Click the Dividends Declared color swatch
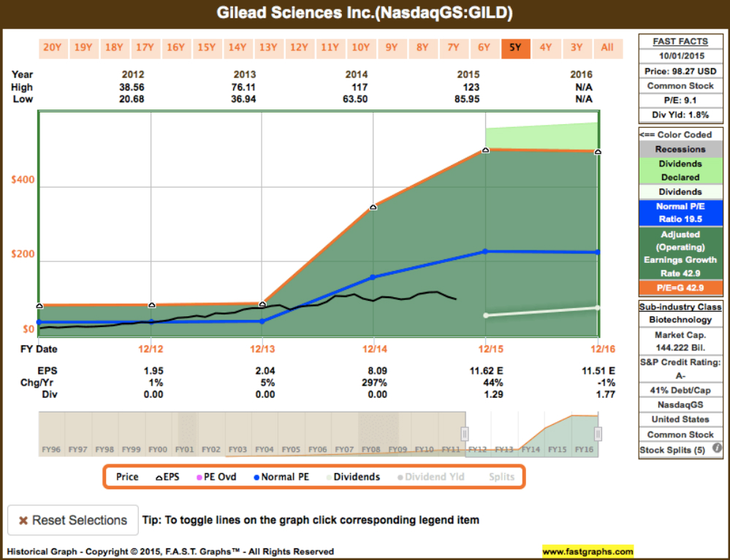 (680, 171)
